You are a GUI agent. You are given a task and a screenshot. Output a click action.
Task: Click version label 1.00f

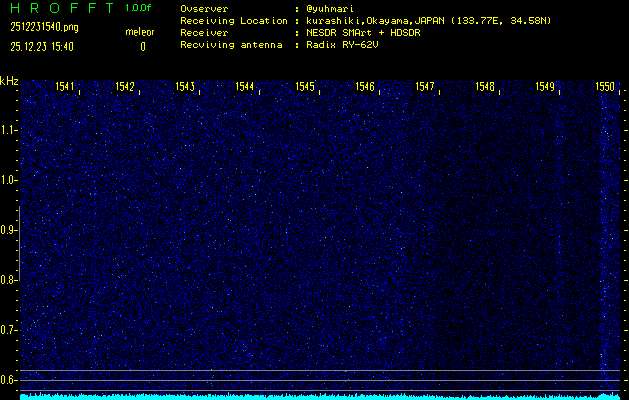tap(138, 8)
